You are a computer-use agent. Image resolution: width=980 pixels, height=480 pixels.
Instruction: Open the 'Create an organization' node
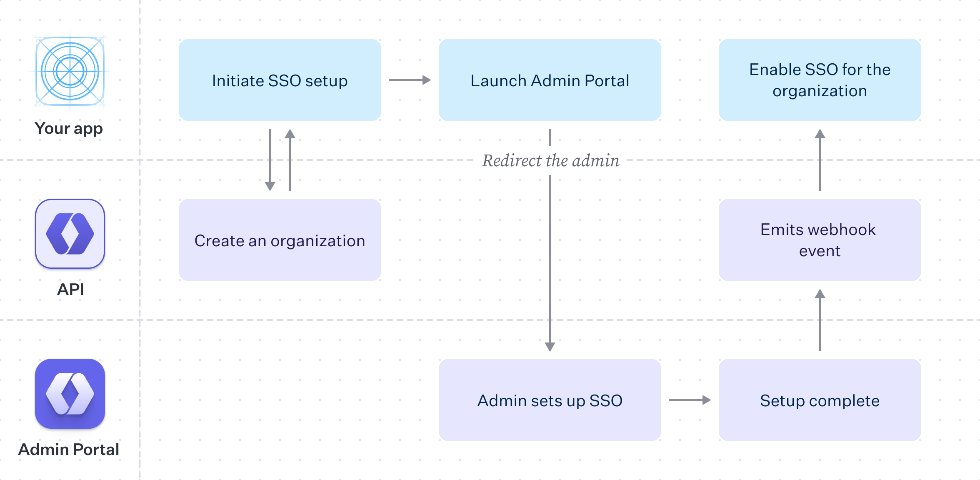(x=280, y=240)
